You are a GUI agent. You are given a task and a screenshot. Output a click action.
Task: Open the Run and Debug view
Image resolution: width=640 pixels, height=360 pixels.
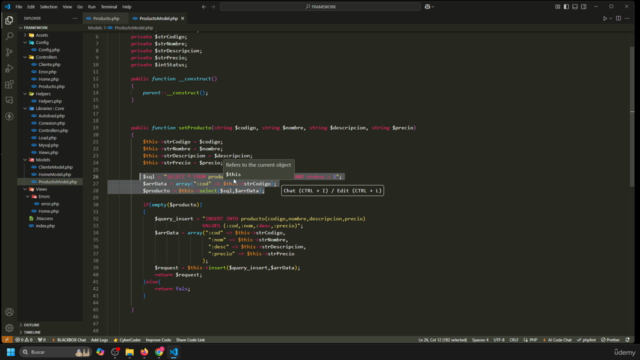point(9,68)
